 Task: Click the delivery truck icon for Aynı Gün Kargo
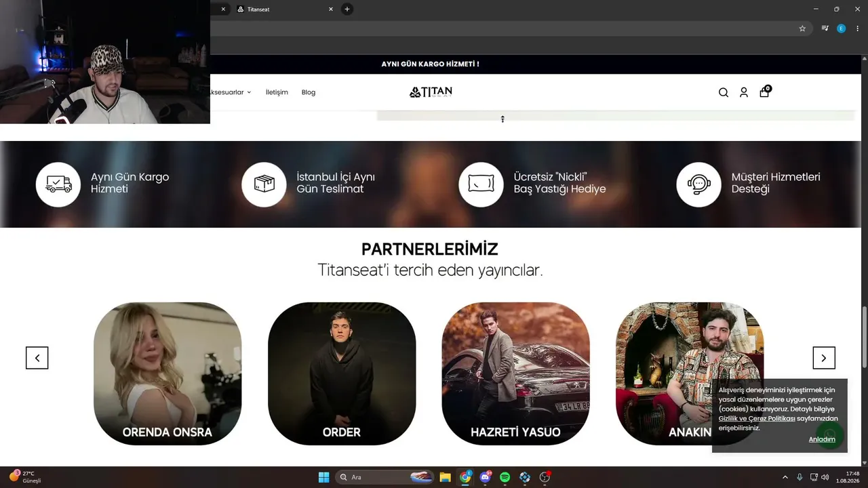pyautogui.click(x=58, y=184)
